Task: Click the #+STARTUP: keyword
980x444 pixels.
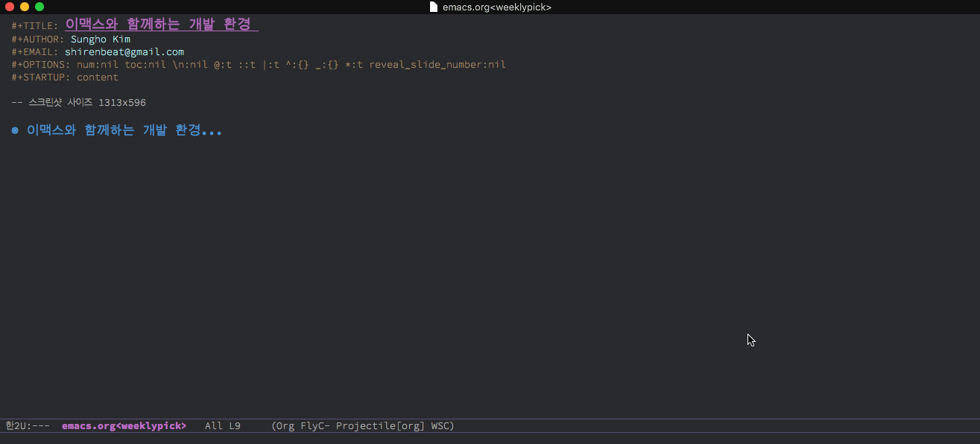Action: coord(41,77)
